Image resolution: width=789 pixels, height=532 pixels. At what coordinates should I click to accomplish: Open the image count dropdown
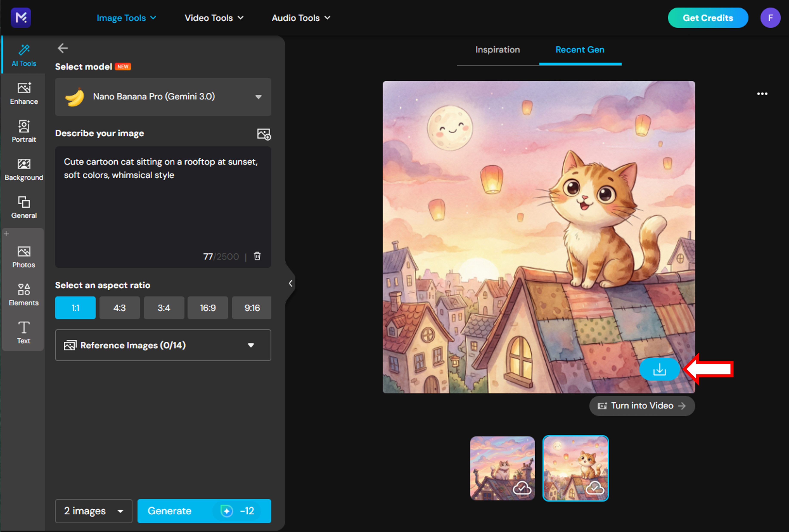(93, 511)
